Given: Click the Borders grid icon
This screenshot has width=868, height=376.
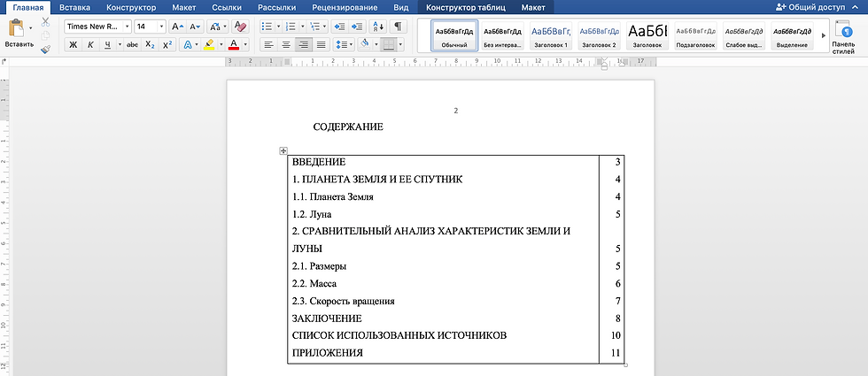Looking at the screenshot, I should coord(389,45).
